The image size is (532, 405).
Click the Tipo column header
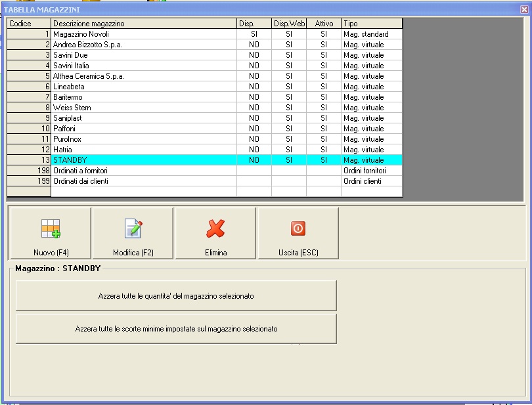372,24
